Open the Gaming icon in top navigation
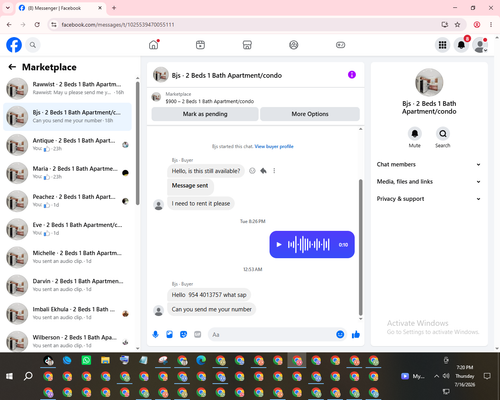The height and width of the screenshot is (400, 500). point(340,45)
